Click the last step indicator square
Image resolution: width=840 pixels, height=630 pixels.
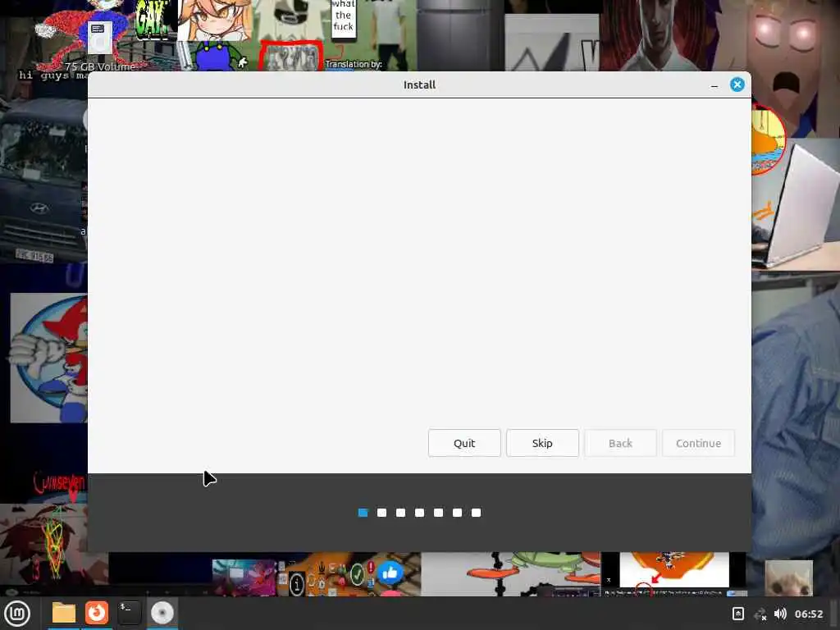tap(476, 513)
